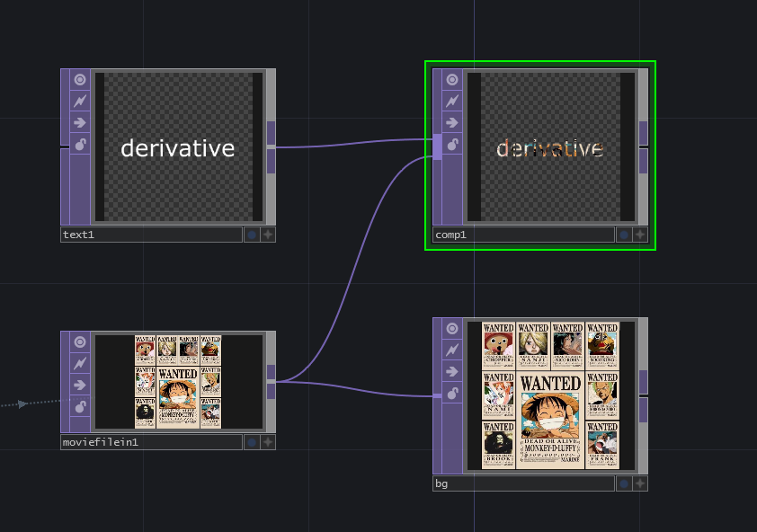Click the plus button on bg node
This screenshot has height=532, width=757.
[640, 483]
